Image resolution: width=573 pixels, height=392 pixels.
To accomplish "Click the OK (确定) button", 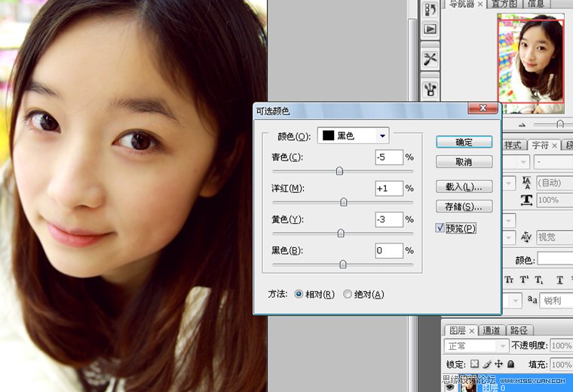I will point(464,142).
